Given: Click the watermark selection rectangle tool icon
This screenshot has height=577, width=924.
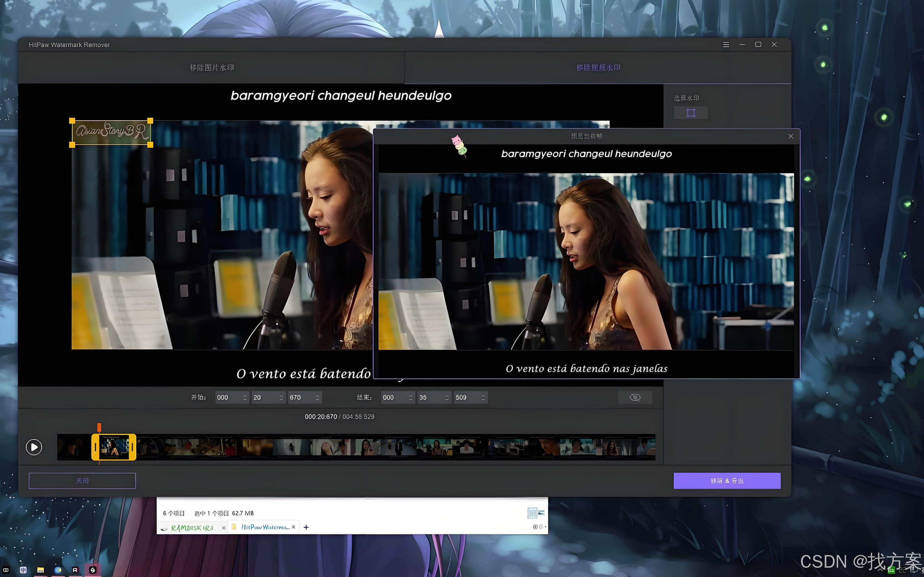Looking at the screenshot, I should click(x=690, y=112).
